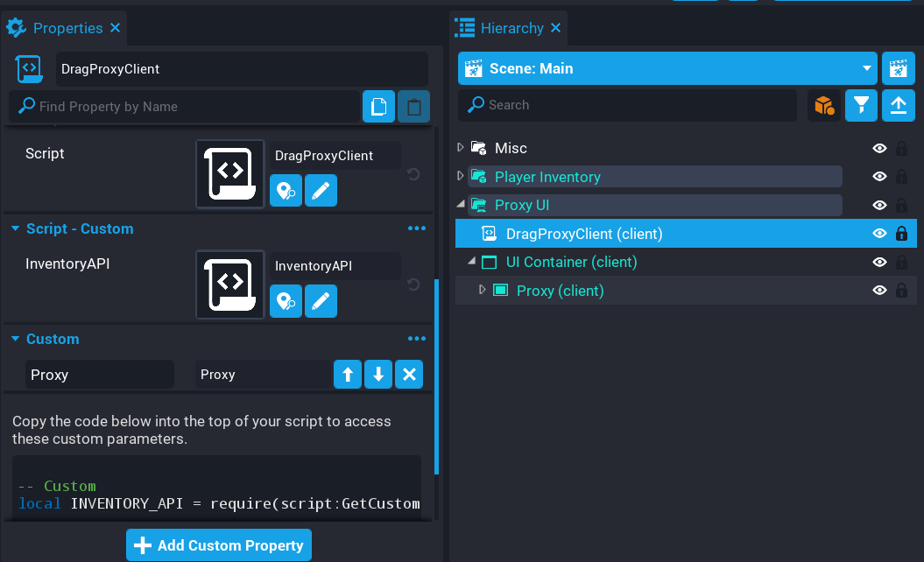Click Add Custom Property
924x562 pixels.
(x=218, y=544)
